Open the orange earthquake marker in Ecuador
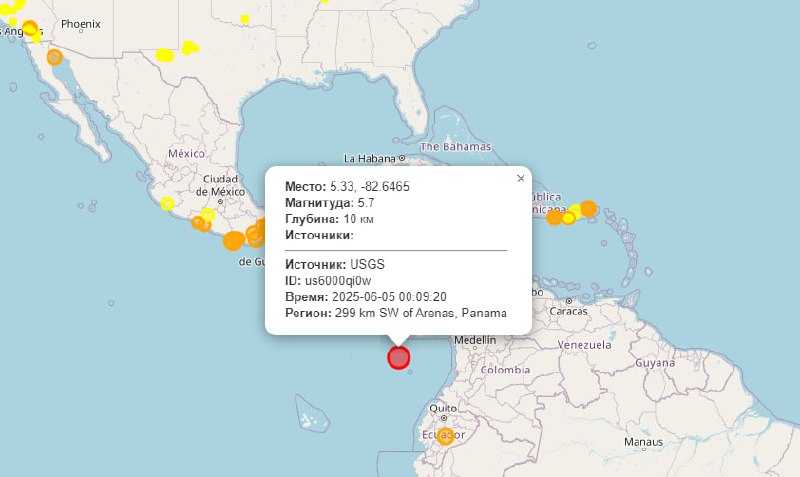The width and height of the screenshot is (800, 477). point(445,436)
